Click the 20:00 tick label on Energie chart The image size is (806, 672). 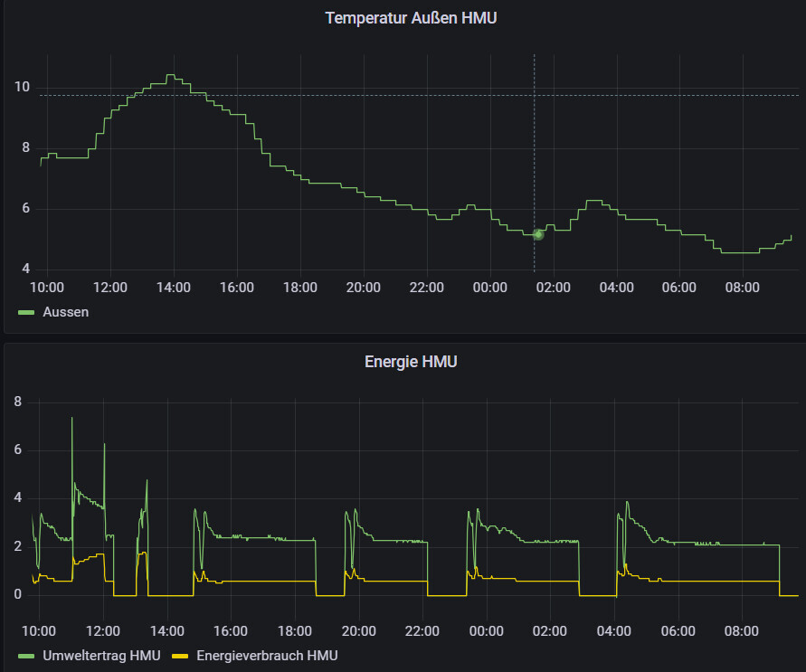pyautogui.click(x=359, y=630)
